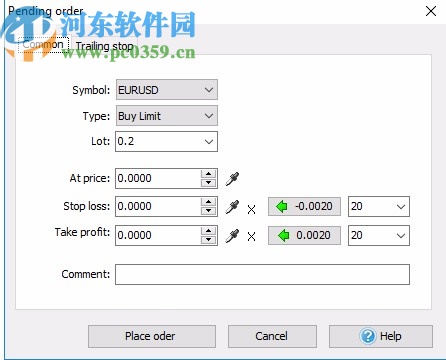This screenshot has height=360, width=446.
Task: Clear Stop loss value with X icon
Action: [252, 209]
